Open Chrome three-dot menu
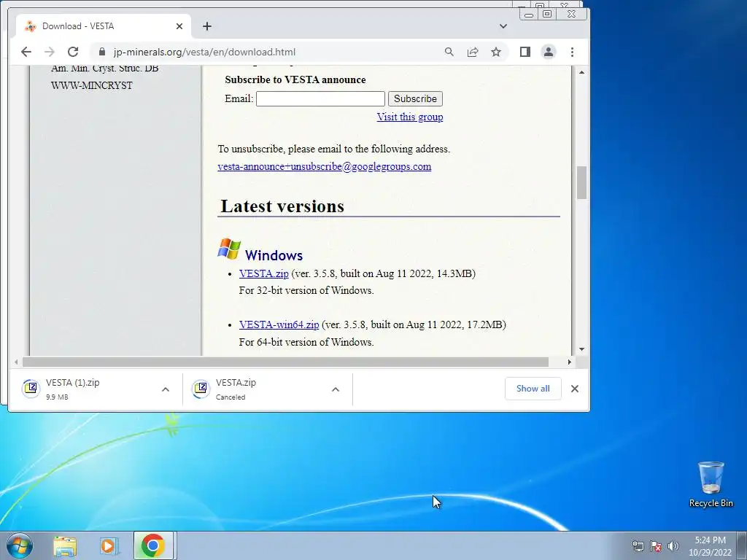747x560 pixels. [x=572, y=52]
